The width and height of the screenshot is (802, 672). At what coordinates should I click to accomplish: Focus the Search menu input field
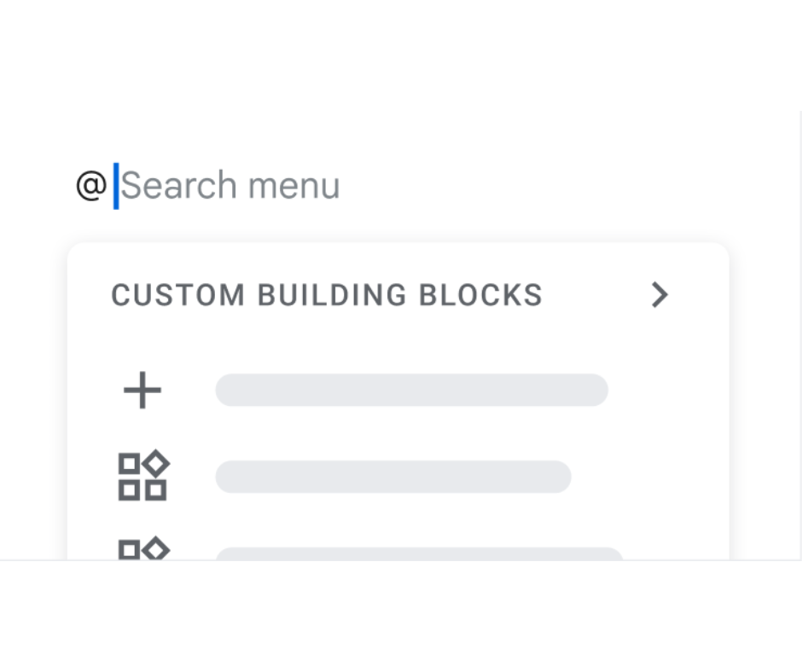[230, 186]
